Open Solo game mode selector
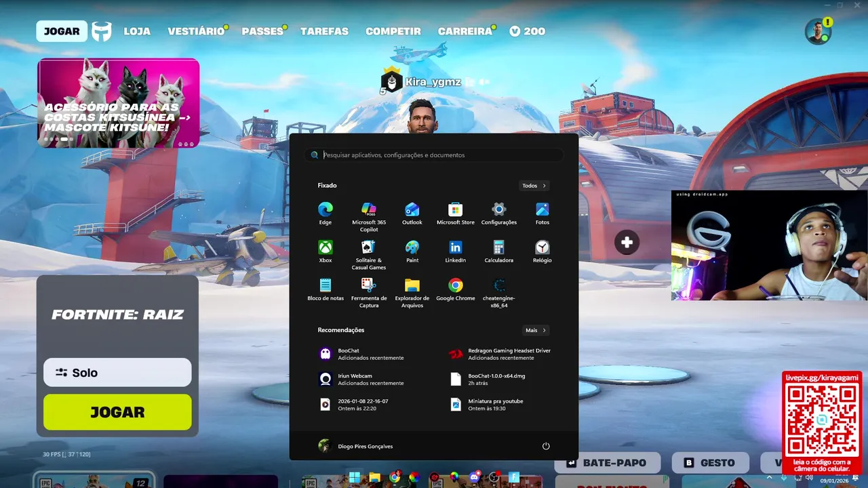 pos(117,372)
